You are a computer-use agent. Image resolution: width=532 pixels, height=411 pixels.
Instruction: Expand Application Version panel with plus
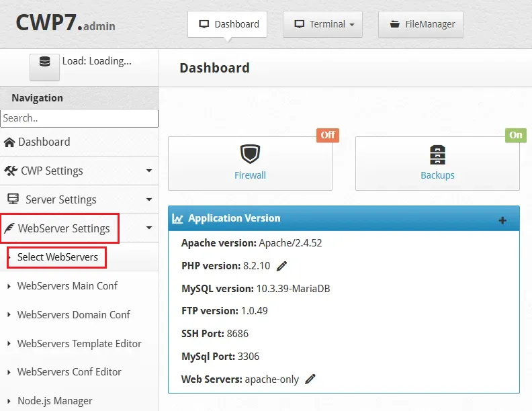[x=502, y=220]
